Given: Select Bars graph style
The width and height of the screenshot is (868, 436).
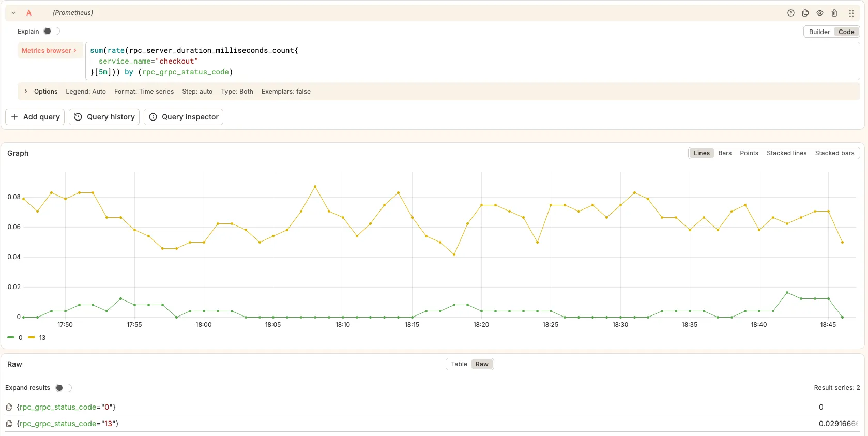Looking at the screenshot, I should pos(725,153).
